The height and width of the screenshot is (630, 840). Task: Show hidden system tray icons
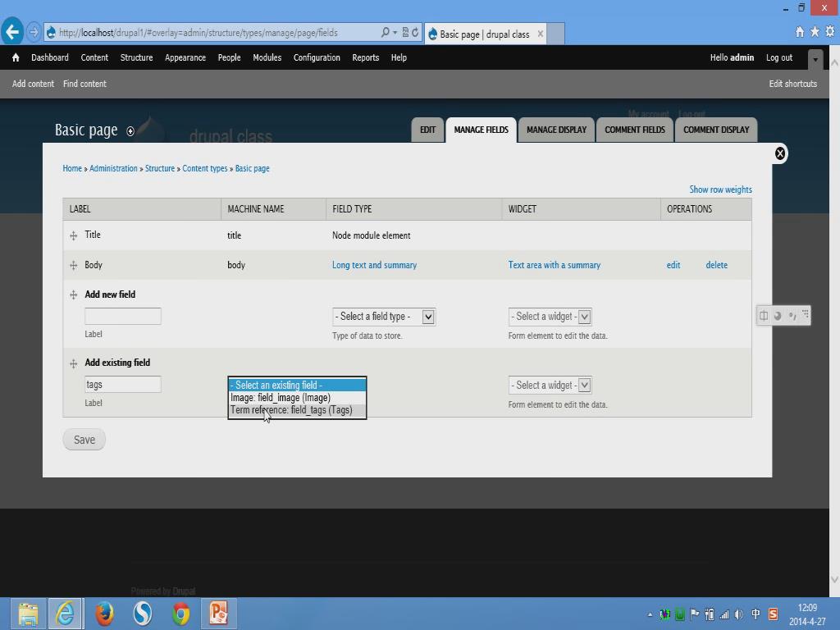tap(650, 614)
